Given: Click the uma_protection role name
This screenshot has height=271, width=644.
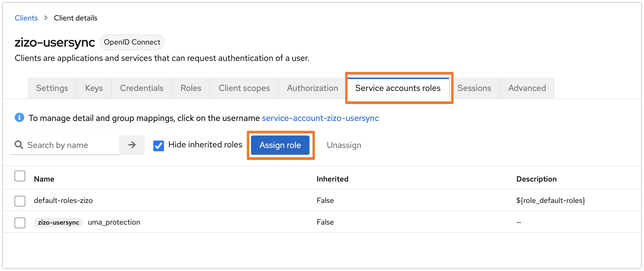Looking at the screenshot, I should point(114,222).
